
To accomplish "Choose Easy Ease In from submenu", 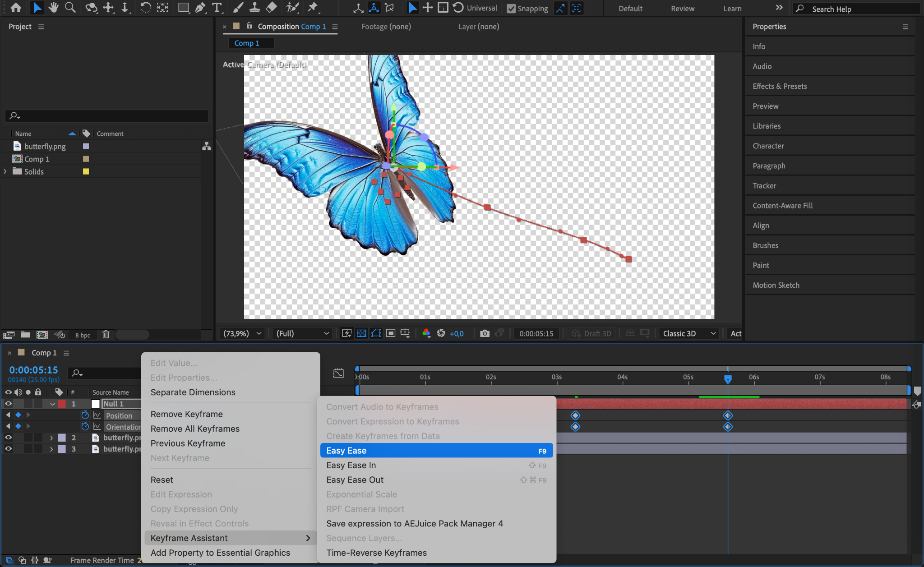I will tap(351, 465).
